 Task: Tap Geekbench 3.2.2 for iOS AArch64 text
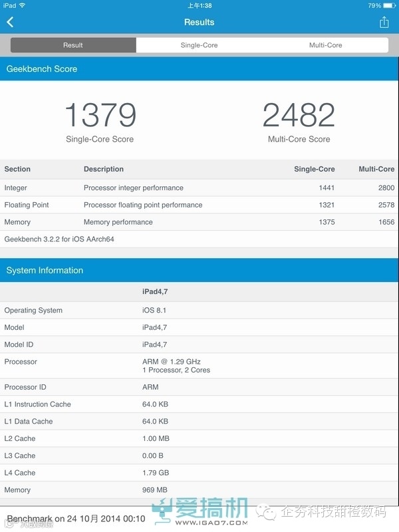point(59,239)
